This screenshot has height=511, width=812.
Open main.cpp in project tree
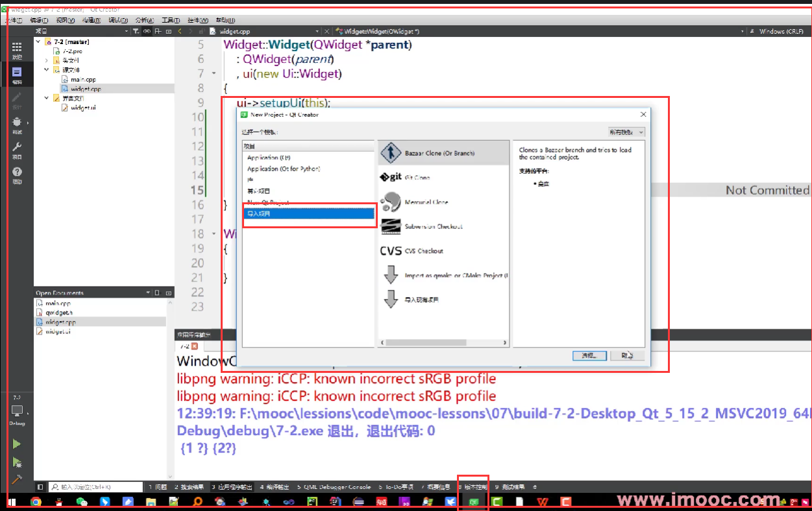click(x=84, y=79)
